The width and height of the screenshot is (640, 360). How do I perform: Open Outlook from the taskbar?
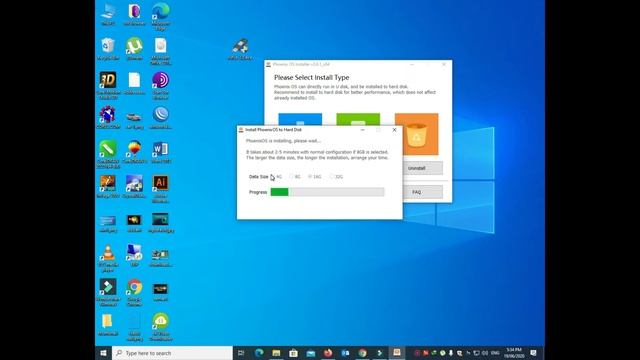point(345,353)
